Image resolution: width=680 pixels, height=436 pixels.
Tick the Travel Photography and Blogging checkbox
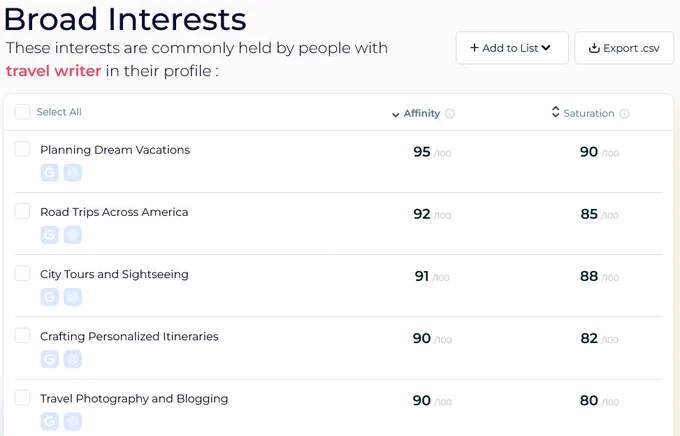(x=22, y=397)
